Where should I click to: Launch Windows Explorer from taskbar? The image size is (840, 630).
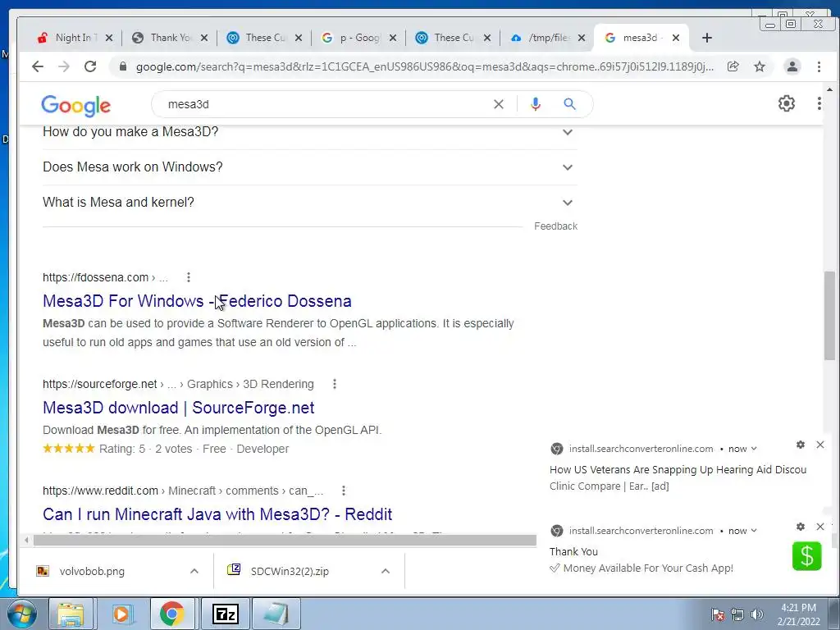(x=71, y=614)
